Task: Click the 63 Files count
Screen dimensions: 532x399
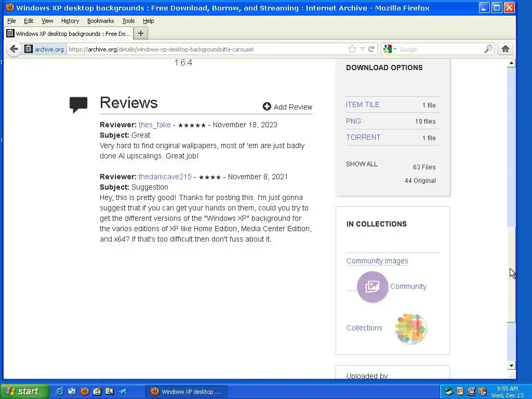Action: pyautogui.click(x=424, y=167)
